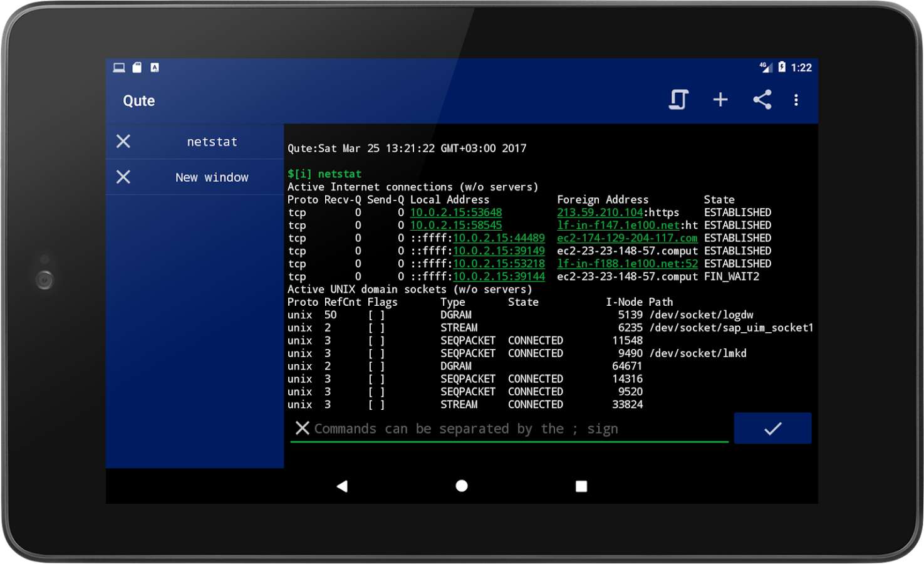The width and height of the screenshot is (924, 564).
Task: Tap the Android back navigation button
Action: tap(342, 486)
